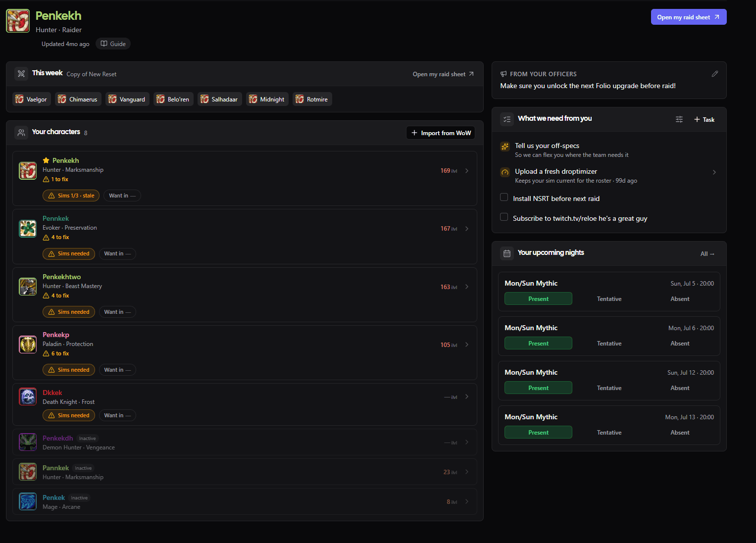
Task: Click Sims needed badge on Pennkek
Action: point(69,253)
